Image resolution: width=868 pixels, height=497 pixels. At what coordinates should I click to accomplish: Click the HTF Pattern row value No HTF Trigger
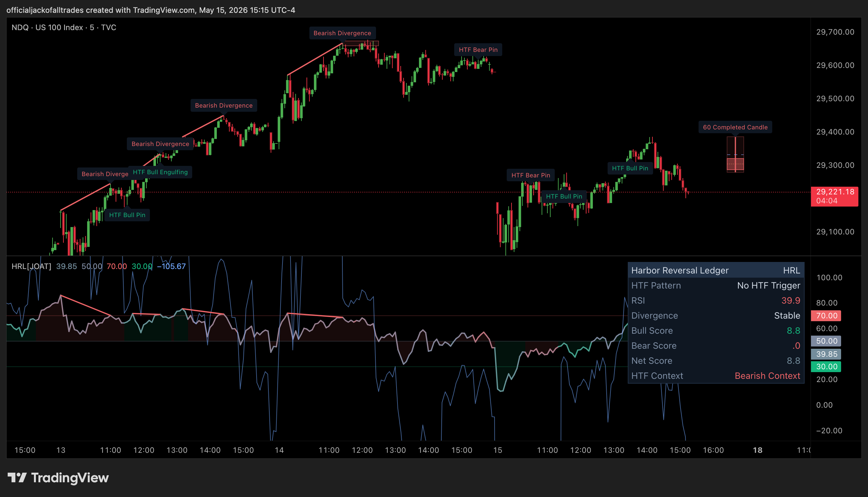[x=768, y=285]
